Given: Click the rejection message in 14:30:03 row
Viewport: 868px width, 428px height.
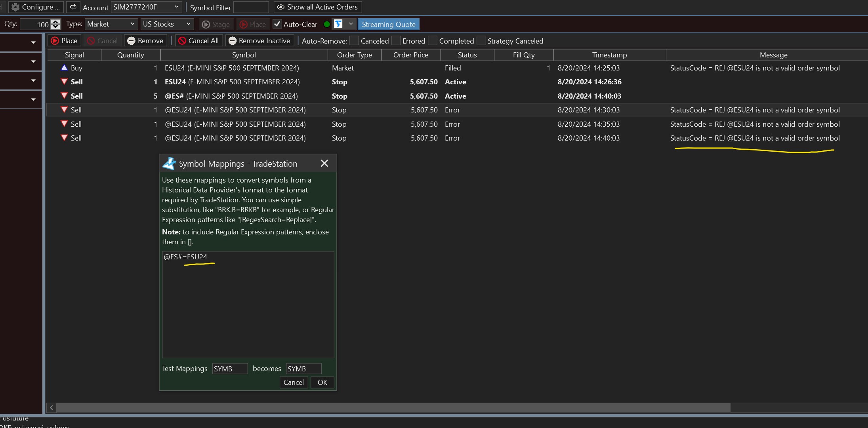Looking at the screenshot, I should pos(755,110).
